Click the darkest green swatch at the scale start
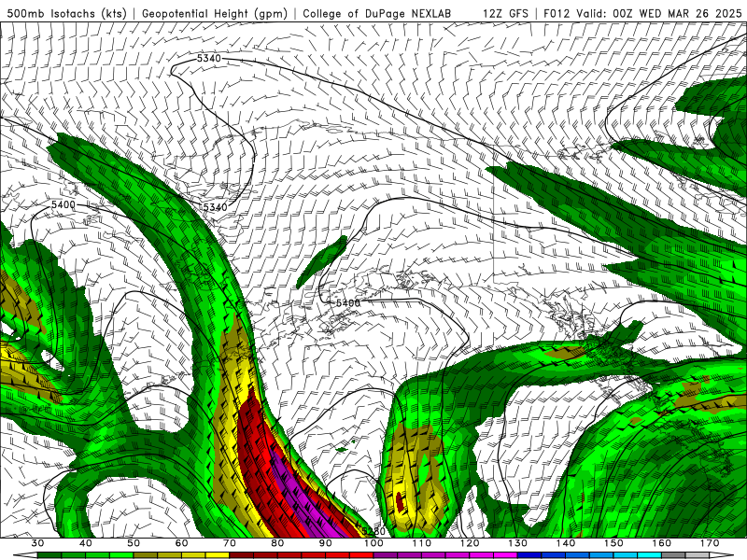This screenshot has height=560, width=747. pyautogui.click(x=49, y=555)
